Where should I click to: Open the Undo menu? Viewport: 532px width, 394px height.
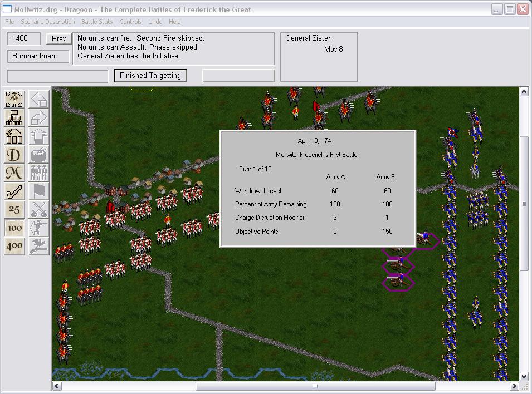[x=155, y=22]
